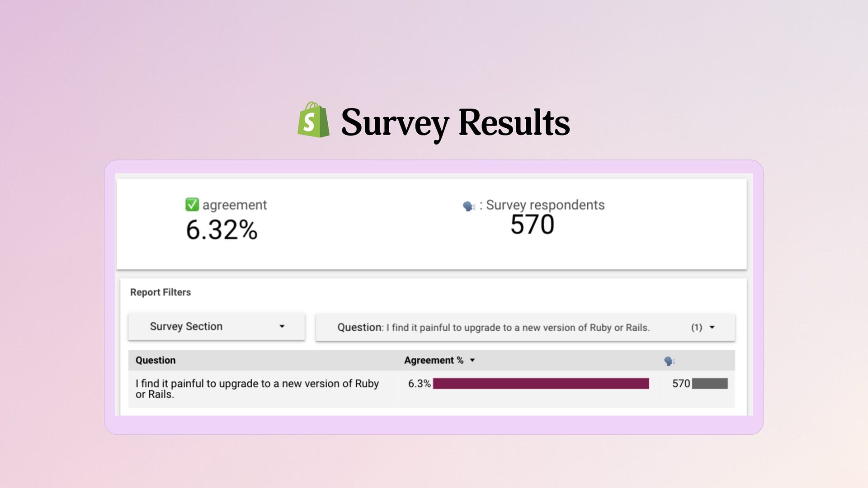Click the green checkmark agreement icon
Screen dimensions: 868x488
[x=192, y=205]
